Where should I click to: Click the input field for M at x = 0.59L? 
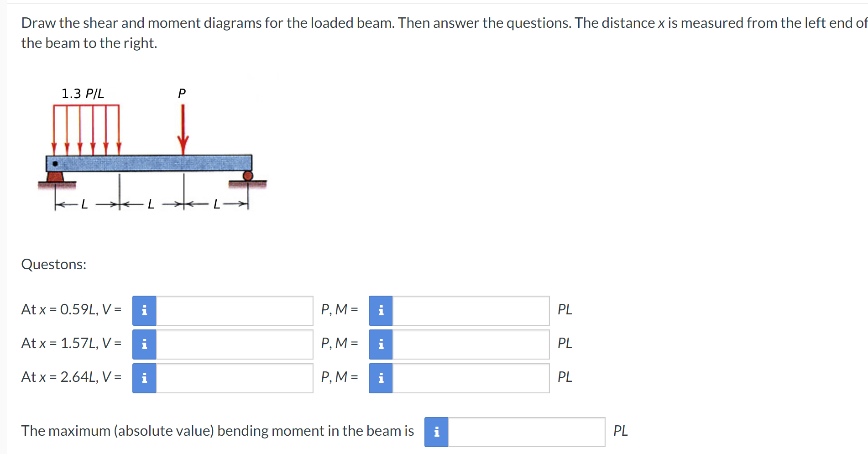pos(470,310)
